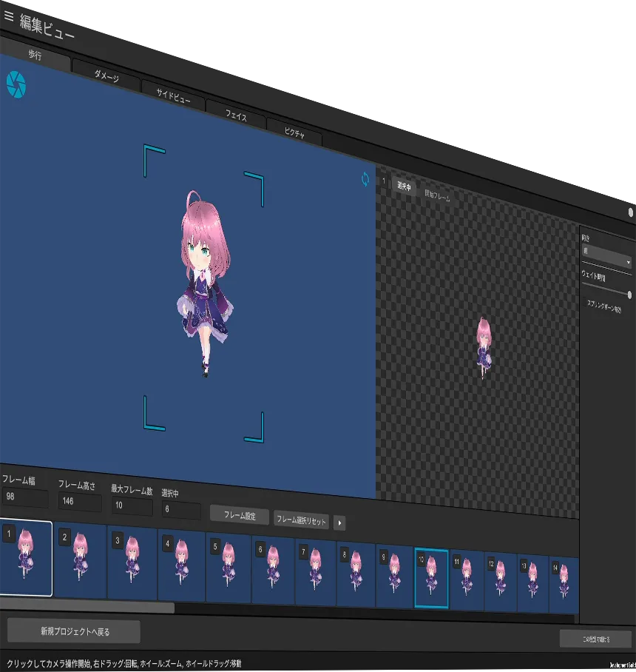Click the horizontal scrollbar under frame thumbnails
The height and width of the screenshot is (672, 636).
coord(87,608)
